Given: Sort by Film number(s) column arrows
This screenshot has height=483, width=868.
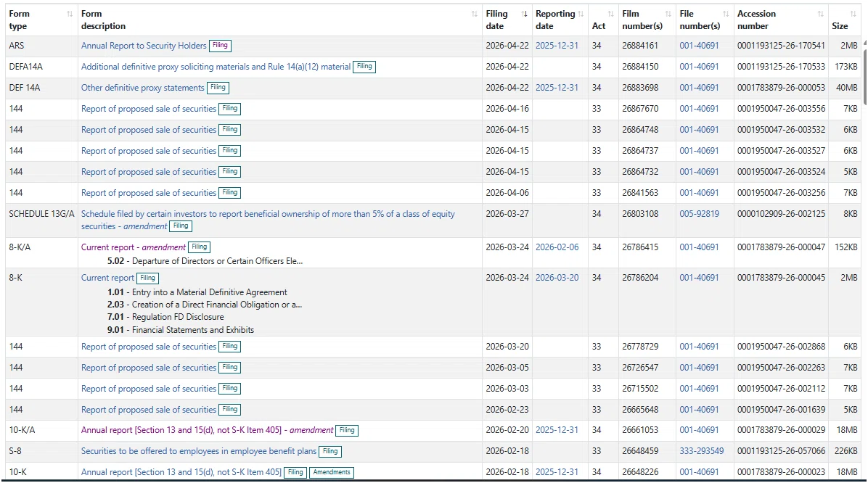Looking at the screenshot, I should click(x=668, y=14).
